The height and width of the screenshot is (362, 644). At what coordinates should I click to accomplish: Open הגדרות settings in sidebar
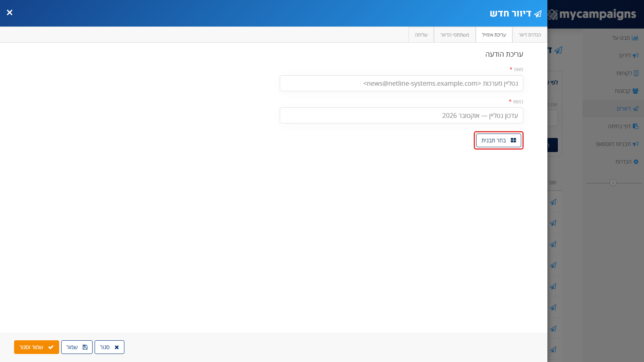613,162
